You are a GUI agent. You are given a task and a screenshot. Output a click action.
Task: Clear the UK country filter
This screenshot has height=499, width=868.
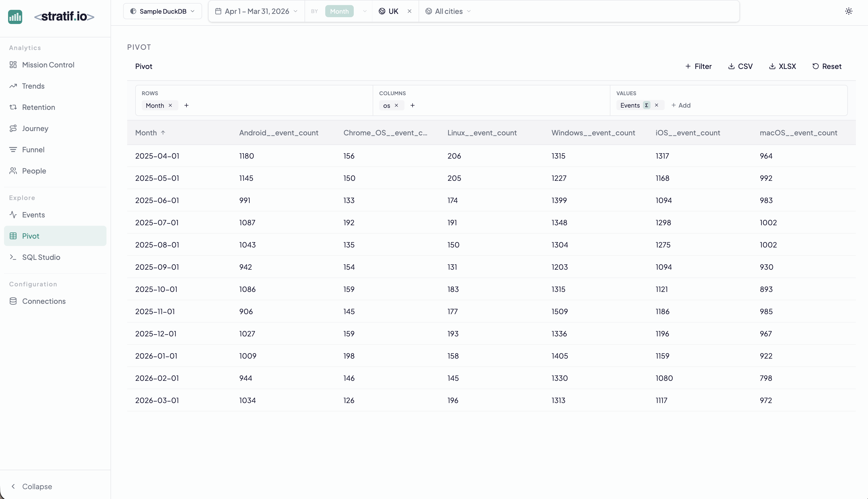[x=409, y=11]
